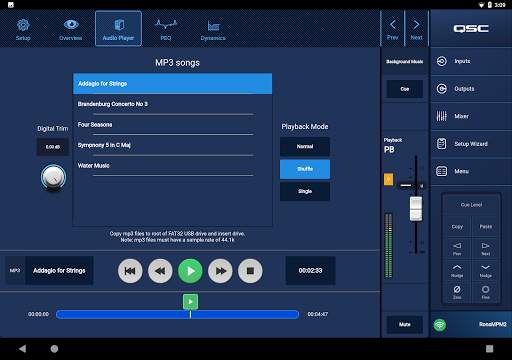Click the stop button
Screen dimensions: 512x360
(x=250, y=271)
